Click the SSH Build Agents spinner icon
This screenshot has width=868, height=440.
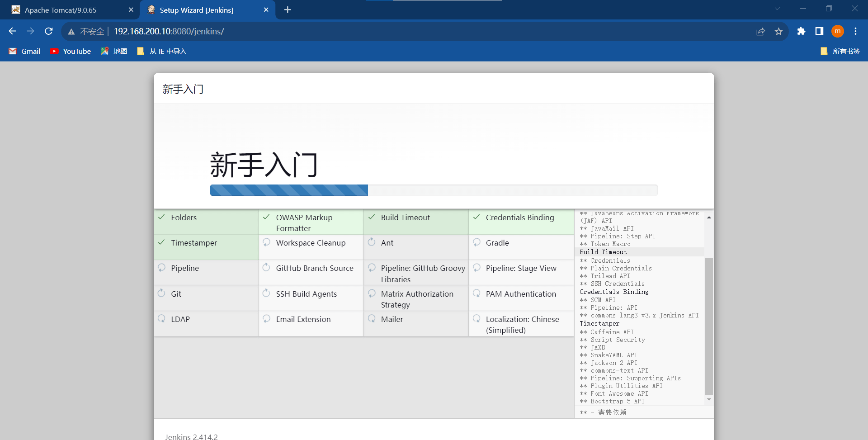point(266,293)
